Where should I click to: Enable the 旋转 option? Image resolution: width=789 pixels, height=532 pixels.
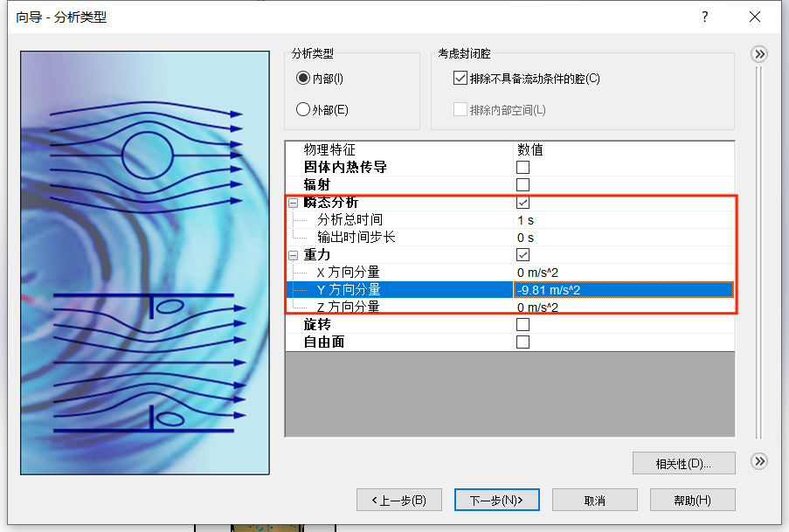523,324
